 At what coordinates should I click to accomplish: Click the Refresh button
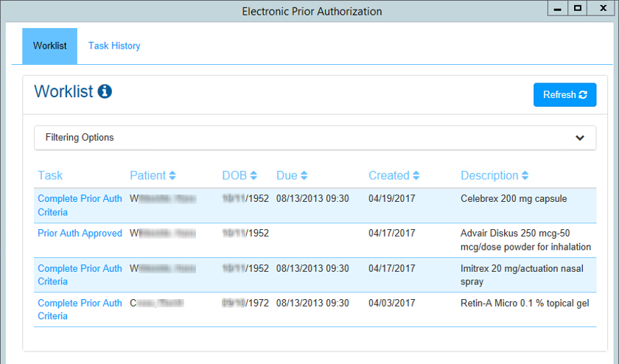point(564,95)
